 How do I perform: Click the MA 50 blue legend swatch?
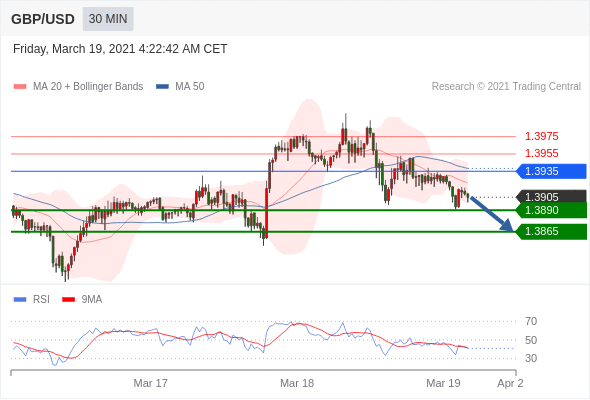click(162, 87)
